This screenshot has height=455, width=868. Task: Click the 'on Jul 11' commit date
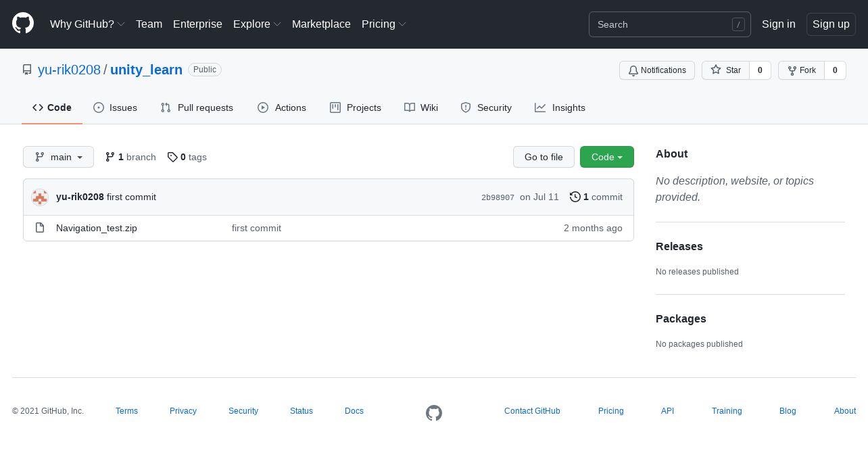click(539, 197)
